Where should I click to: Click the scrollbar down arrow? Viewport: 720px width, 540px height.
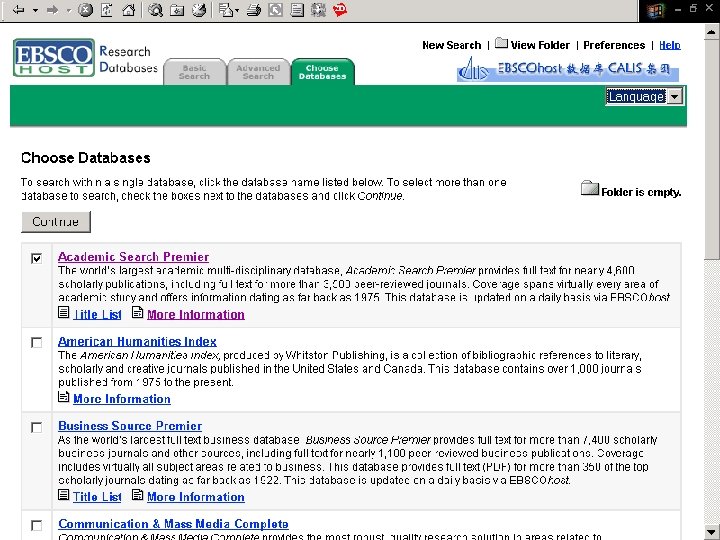[712, 532]
